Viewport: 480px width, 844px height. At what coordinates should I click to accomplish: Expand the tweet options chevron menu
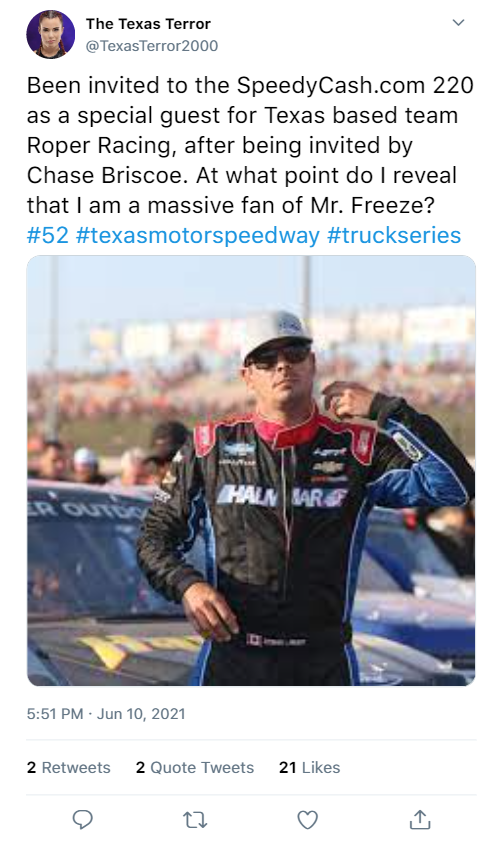click(458, 23)
